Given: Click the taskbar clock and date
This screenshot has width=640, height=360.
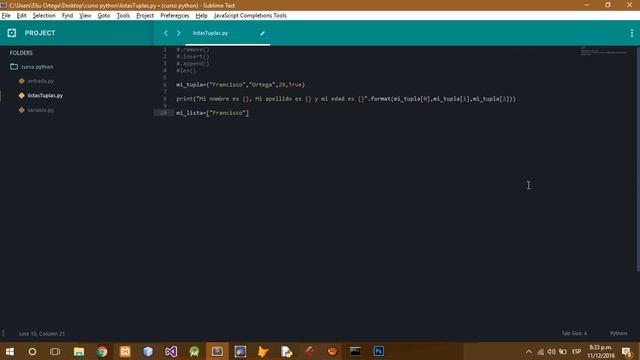Looking at the screenshot, I should (601, 351).
